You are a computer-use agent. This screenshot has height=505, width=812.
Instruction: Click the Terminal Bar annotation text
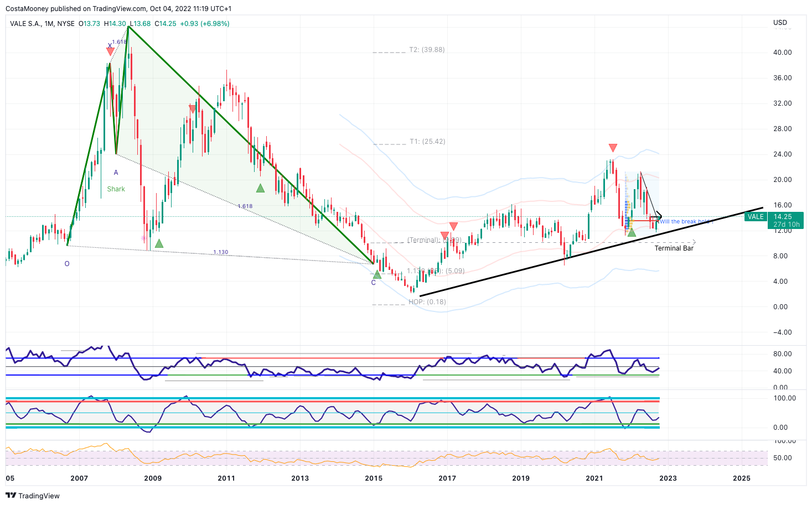coord(674,248)
